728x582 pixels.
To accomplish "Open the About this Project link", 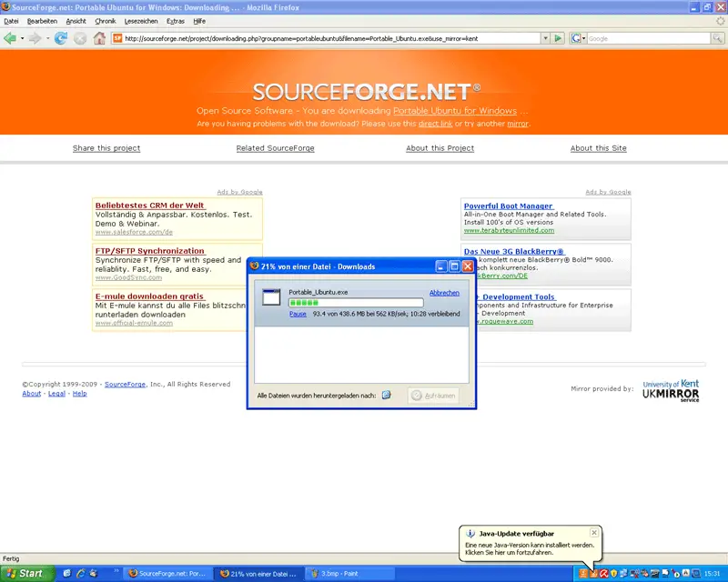I will click(440, 148).
